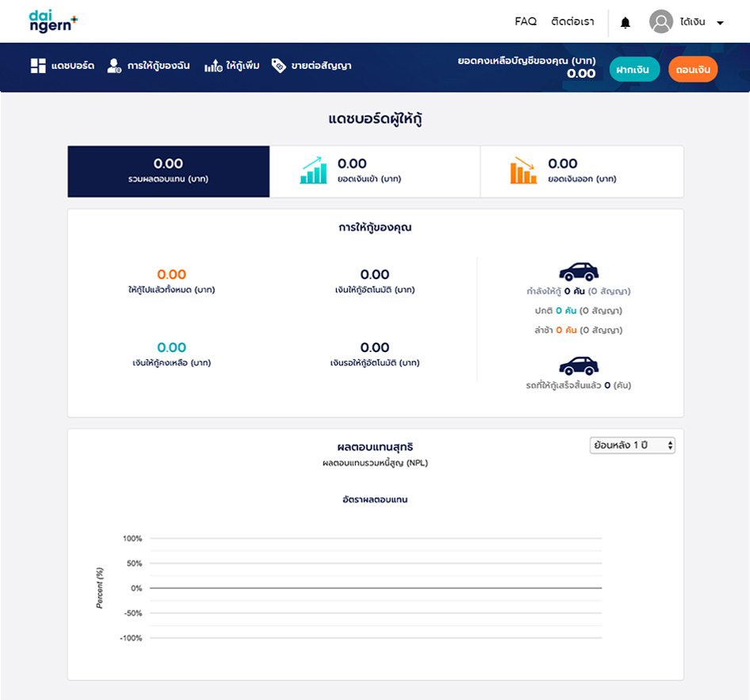Click the car icon above กำลังให้กู้

click(x=579, y=272)
